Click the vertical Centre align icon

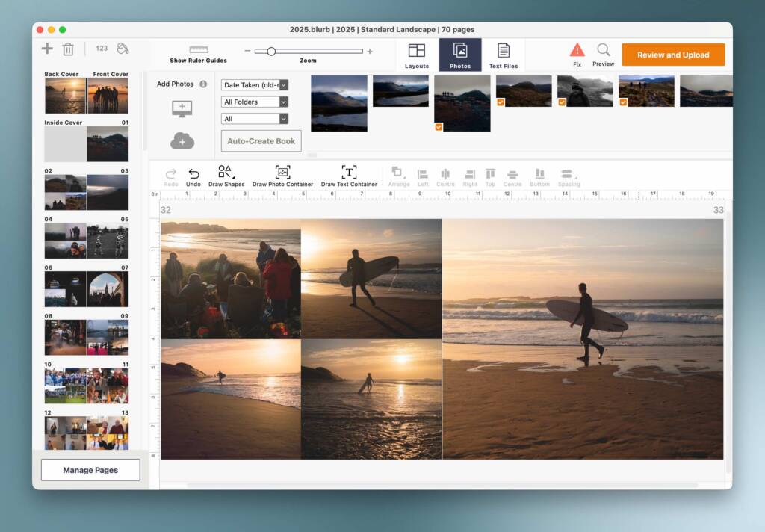pos(512,176)
